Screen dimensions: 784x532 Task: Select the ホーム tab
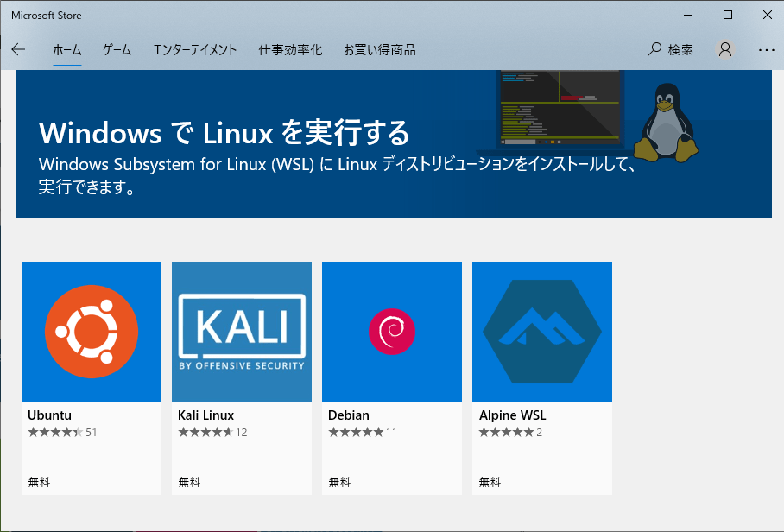pyautogui.click(x=67, y=49)
